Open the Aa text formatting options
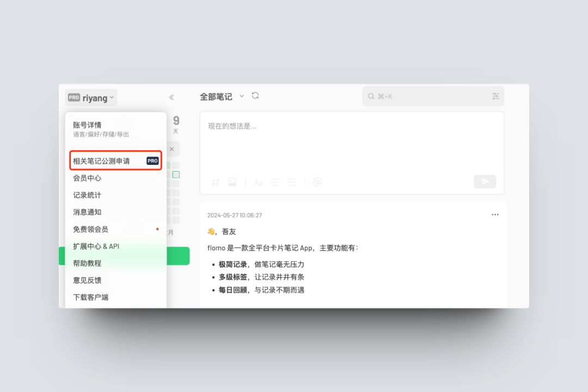The width and height of the screenshot is (588, 392). (x=259, y=183)
